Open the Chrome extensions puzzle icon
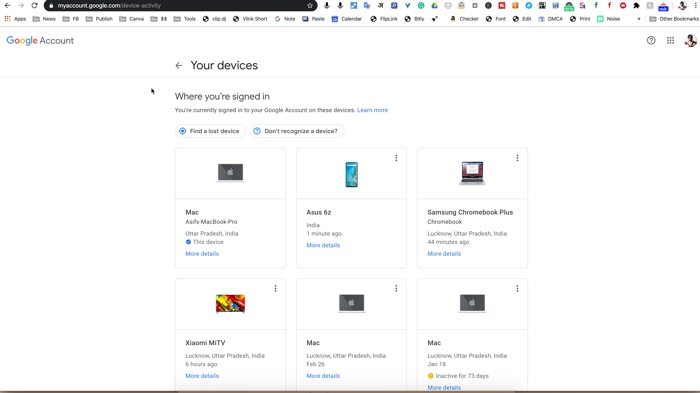 pyautogui.click(x=636, y=6)
